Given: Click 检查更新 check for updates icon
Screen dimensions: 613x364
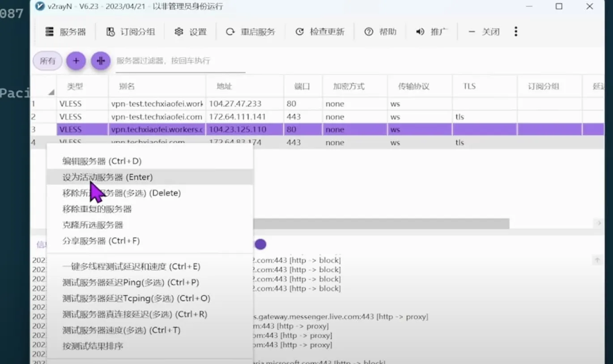Looking at the screenshot, I should tap(299, 32).
